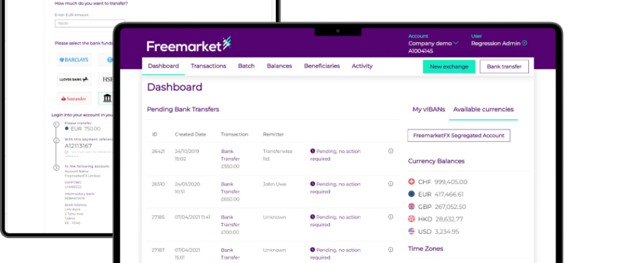Click transfer ID 27185
The width and height of the screenshot is (644, 263).
point(158,216)
